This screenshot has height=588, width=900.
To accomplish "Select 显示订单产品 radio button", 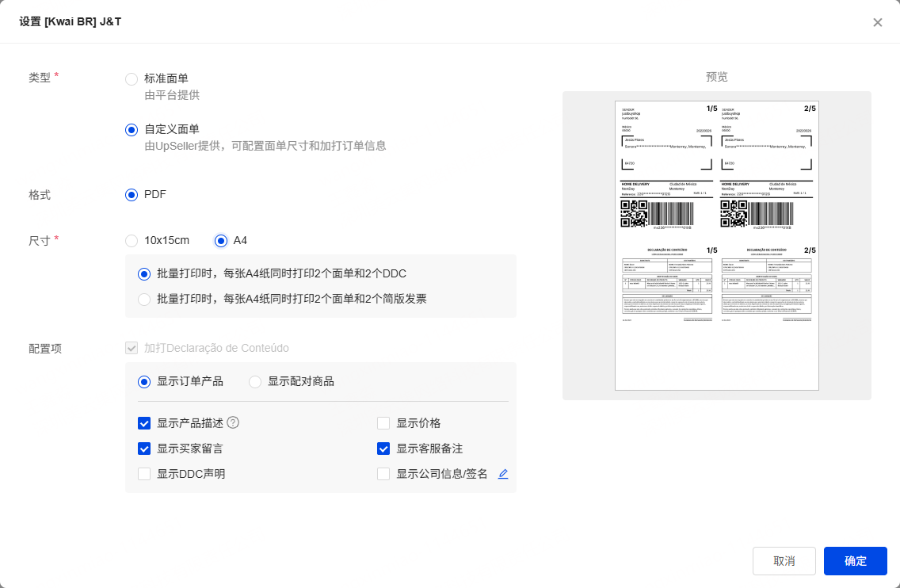I will pyautogui.click(x=144, y=382).
